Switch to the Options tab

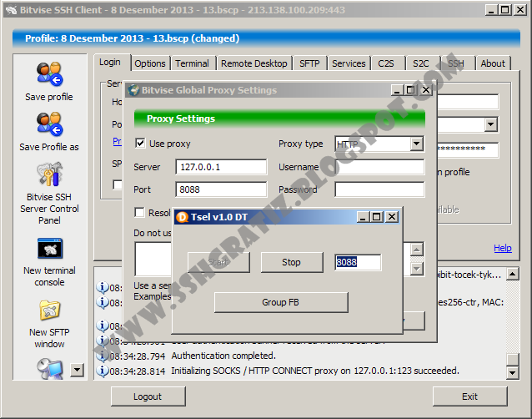click(150, 63)
